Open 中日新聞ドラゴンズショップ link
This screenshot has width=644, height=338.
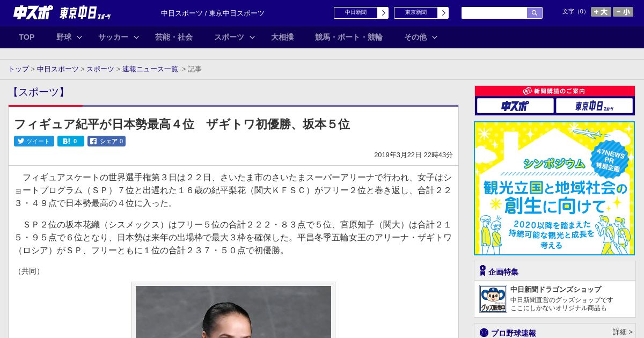tap(555, 289)
